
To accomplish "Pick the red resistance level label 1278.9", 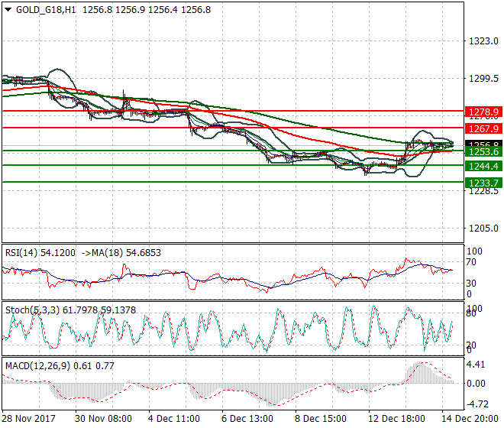I will tap(483, 112).
